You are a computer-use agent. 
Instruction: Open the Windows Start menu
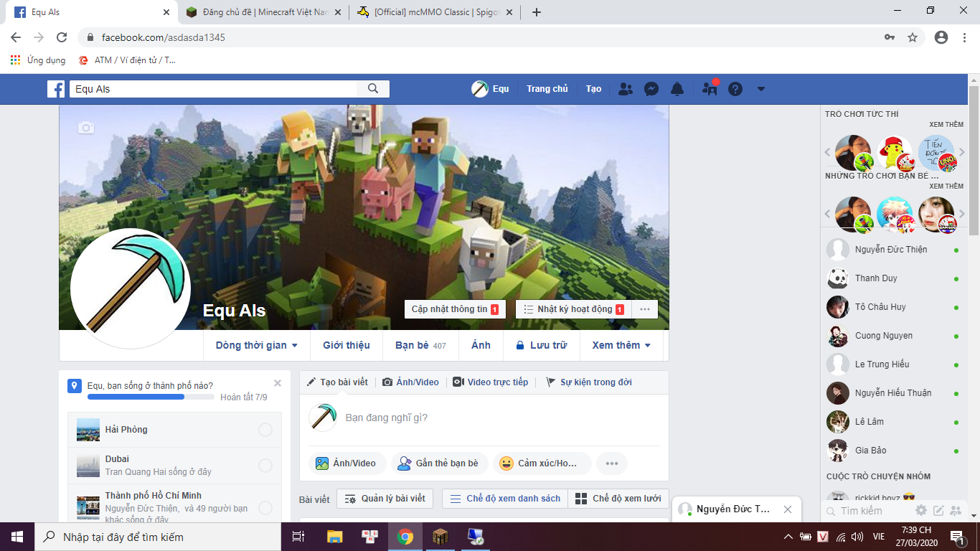click(x=17, y=537)
